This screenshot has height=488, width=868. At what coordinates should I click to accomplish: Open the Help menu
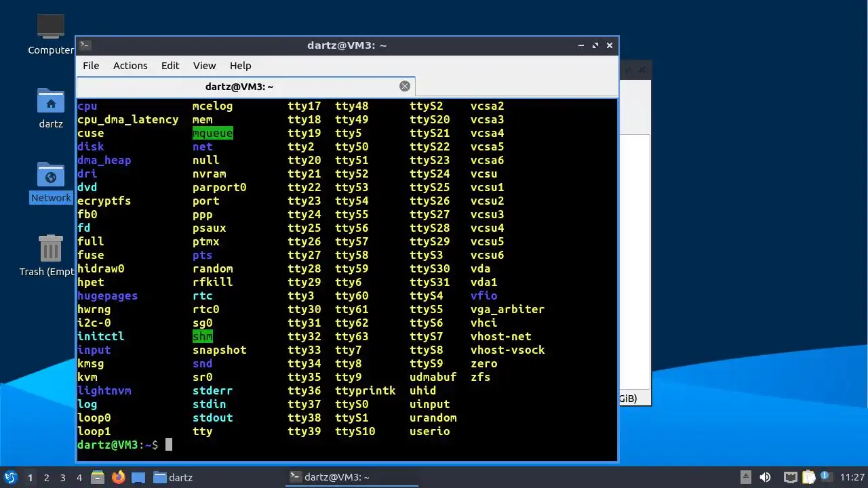pyautogui.click(x=241, y=66)
